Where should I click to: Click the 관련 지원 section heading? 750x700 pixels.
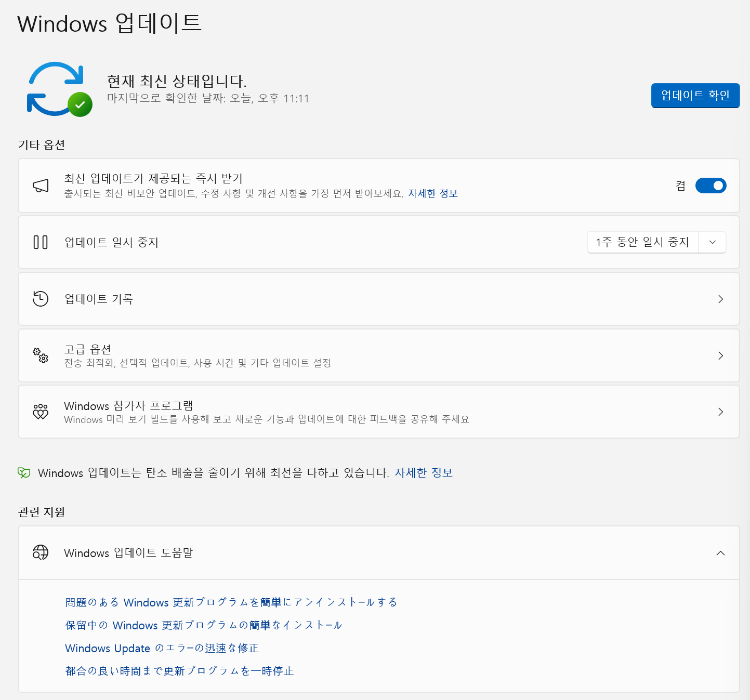[x=42, y=512]
